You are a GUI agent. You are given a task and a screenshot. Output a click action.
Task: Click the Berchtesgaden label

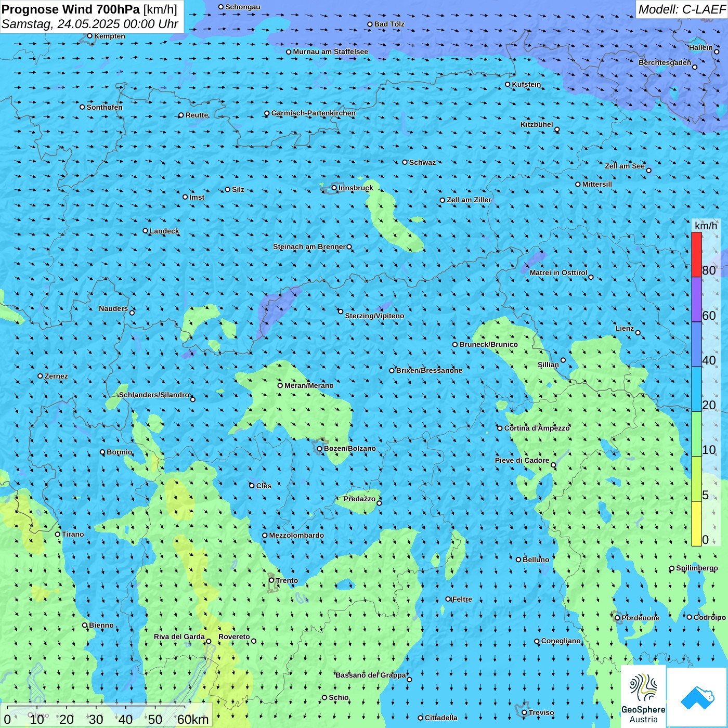click(x=665, y=62)
